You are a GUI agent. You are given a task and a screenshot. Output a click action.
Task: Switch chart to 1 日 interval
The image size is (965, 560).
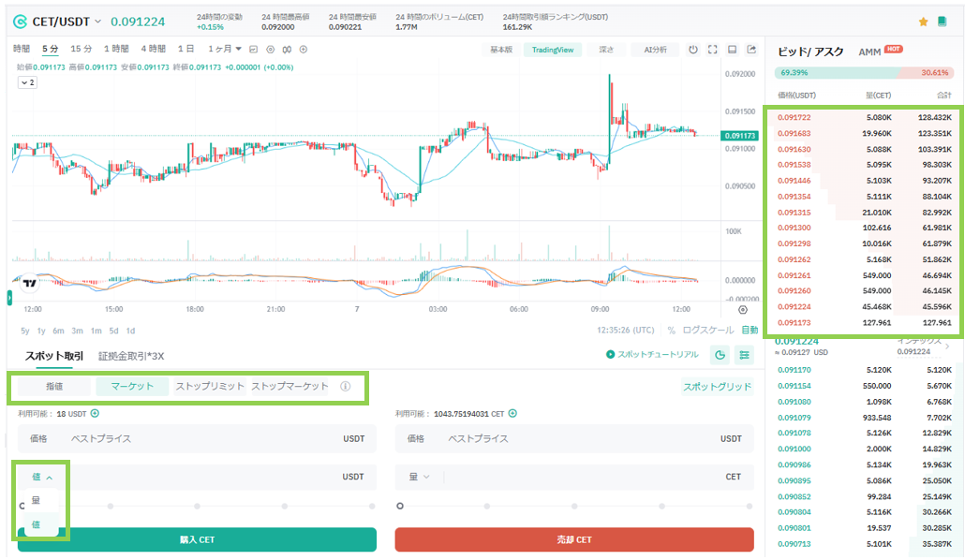(x=186, y=49)
